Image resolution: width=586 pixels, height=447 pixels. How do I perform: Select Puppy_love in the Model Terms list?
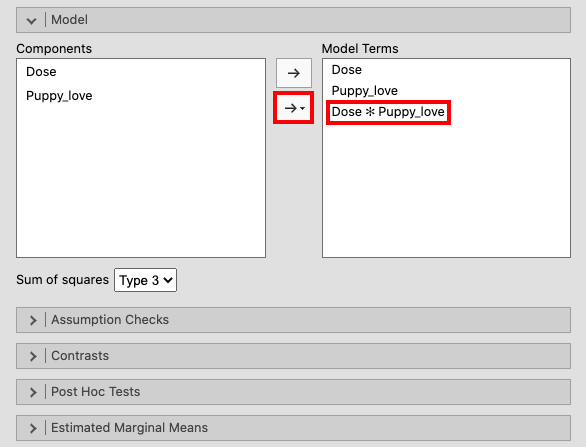tap(365, 90)
